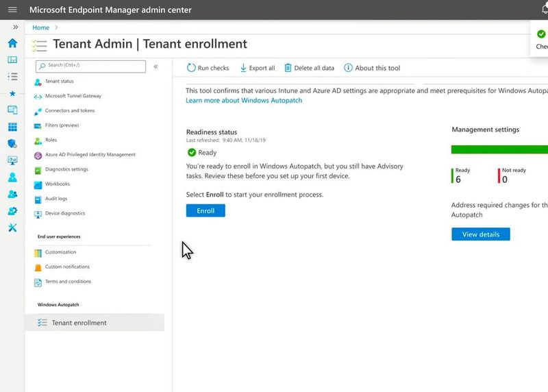
Task: Open the Apps grid icon
Action: pos(12,127)
